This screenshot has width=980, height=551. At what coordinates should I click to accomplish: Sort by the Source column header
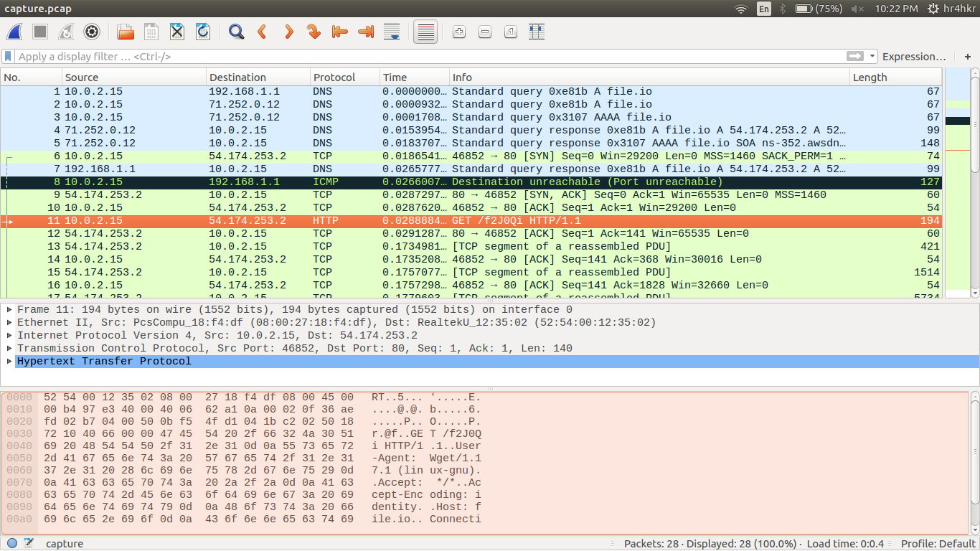[x=134, y=77]
